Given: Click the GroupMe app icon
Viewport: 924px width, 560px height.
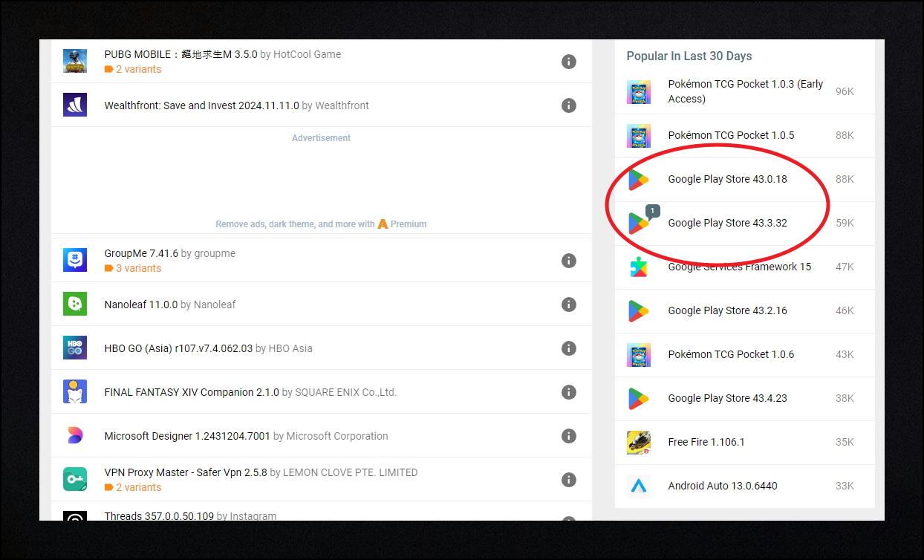Looking at the screenshot, I should (75, 260).
